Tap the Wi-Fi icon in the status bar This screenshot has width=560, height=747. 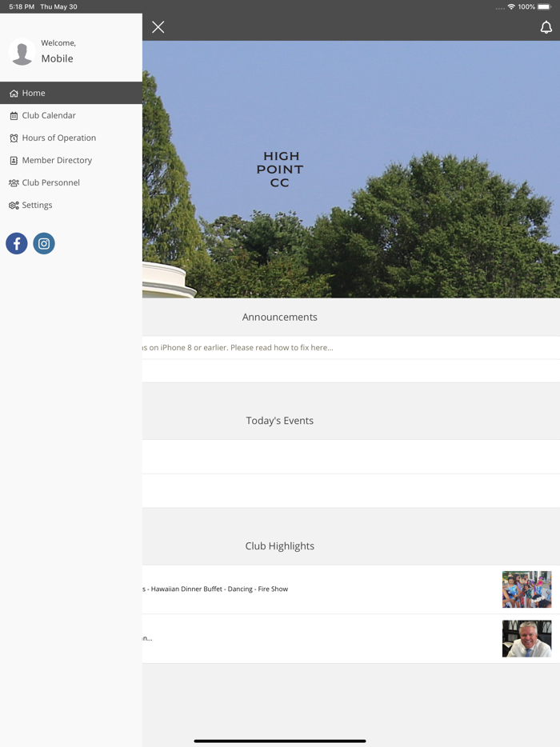coord(511,6)
